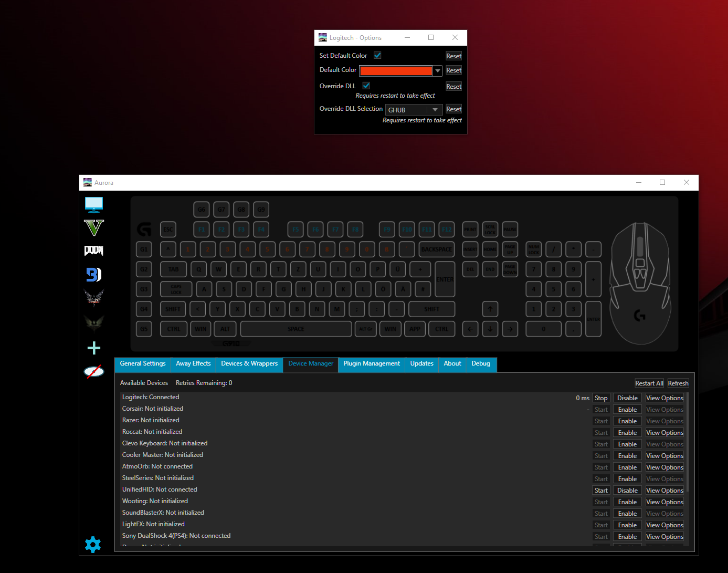Open the Default Color picker dropdown
Image resolution: width=728 pixels, height=573 pixels.
point(438,70)
